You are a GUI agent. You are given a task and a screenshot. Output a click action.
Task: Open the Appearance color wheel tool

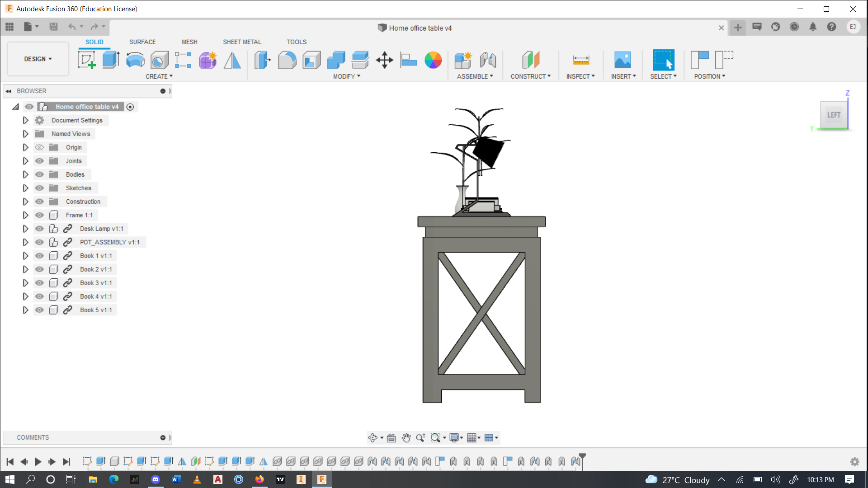pyautogui.click(x=433, y=60)
